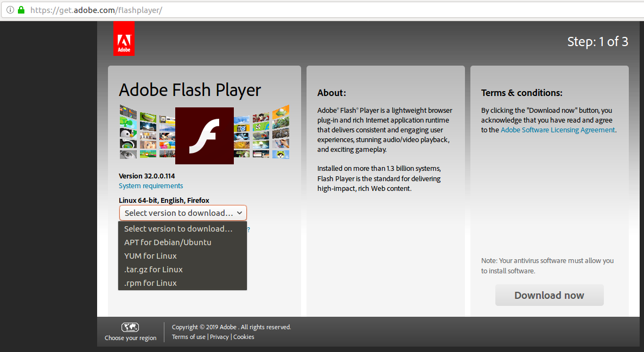Click the 'Step: 1 of 3' text

pyautogui.click(x=597, y=41)
